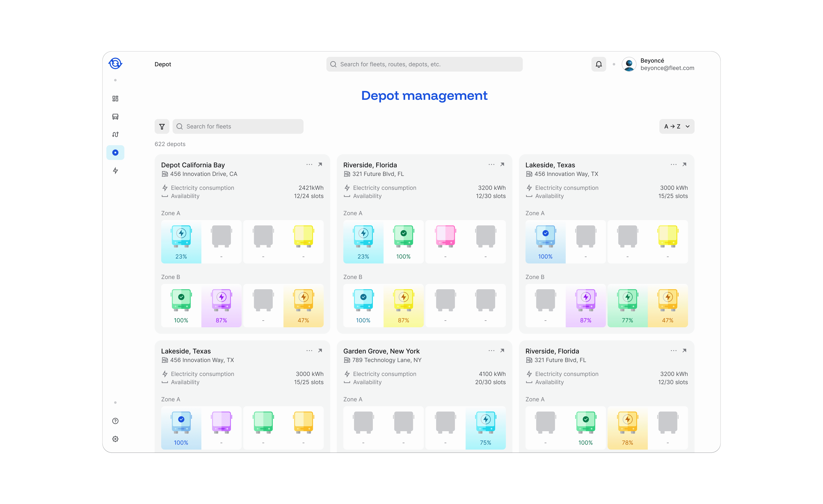Open the Depot California Bay three-dot menu
The height and width of the screenshot is (504, 823).
tap(309, 164)
